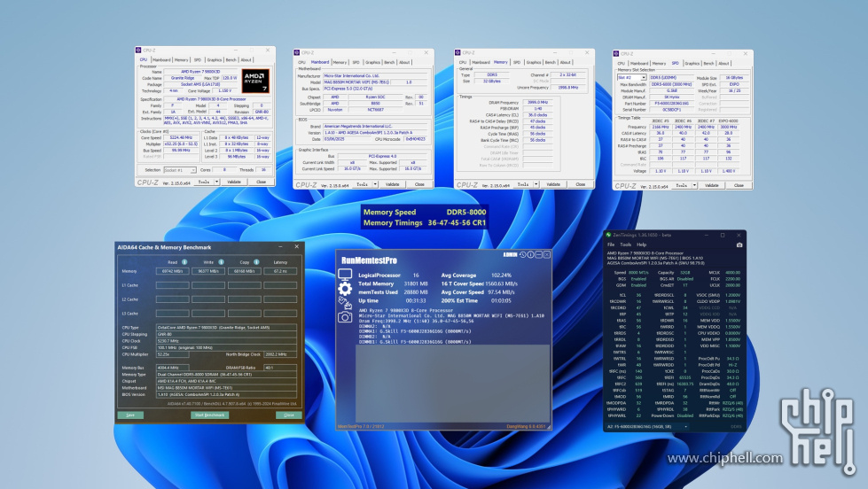Click Tools button in CPU-Z SPD window
868x489 pixels.
tap(682, 185)
